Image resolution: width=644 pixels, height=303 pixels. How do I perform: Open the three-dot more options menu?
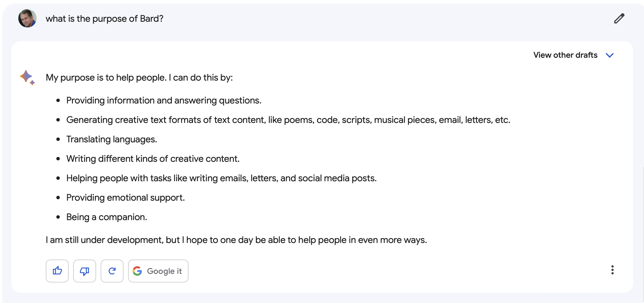[x=612, y=270]
